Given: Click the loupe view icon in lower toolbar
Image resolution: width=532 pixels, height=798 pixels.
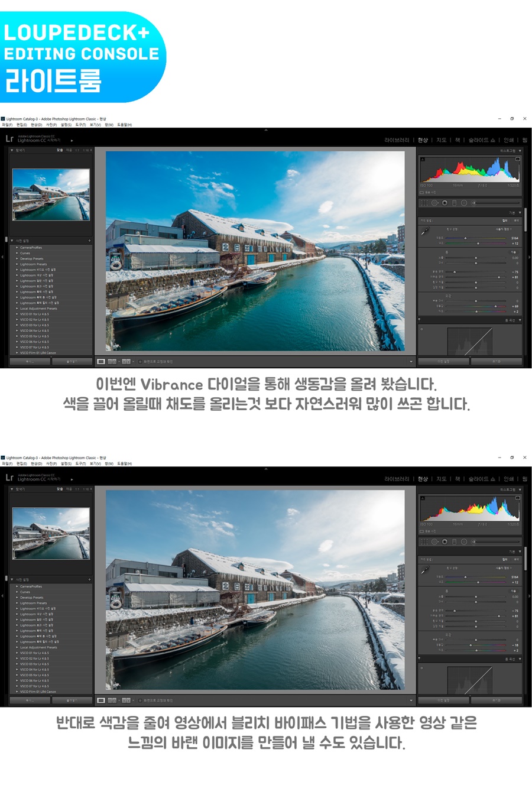Looking at the screenshot, I should click(101, 700).
